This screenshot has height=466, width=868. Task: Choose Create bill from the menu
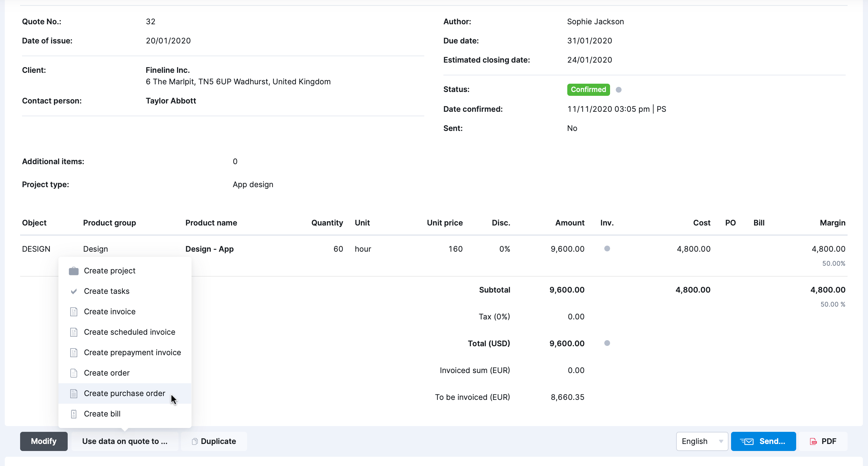[x=102, y=414]
